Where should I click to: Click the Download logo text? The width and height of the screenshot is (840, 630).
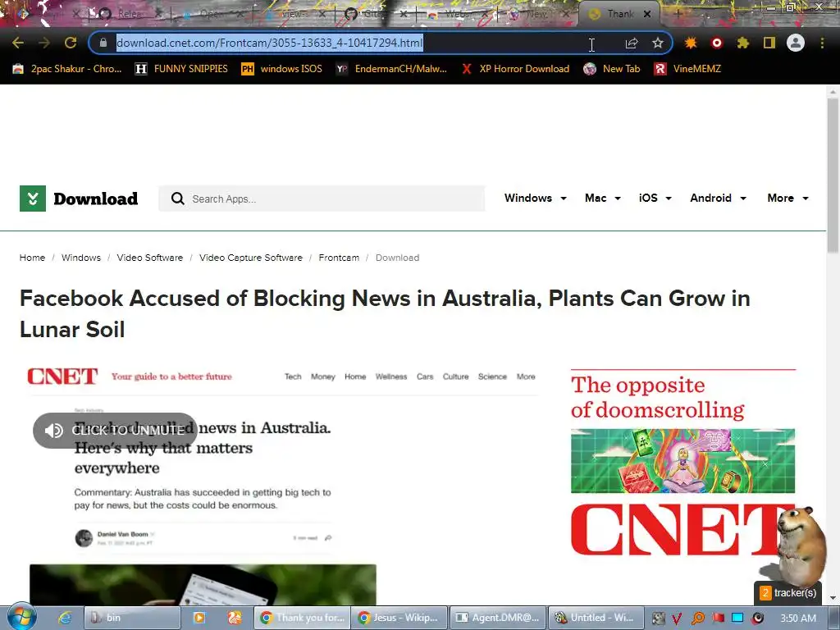click(95, 199)
